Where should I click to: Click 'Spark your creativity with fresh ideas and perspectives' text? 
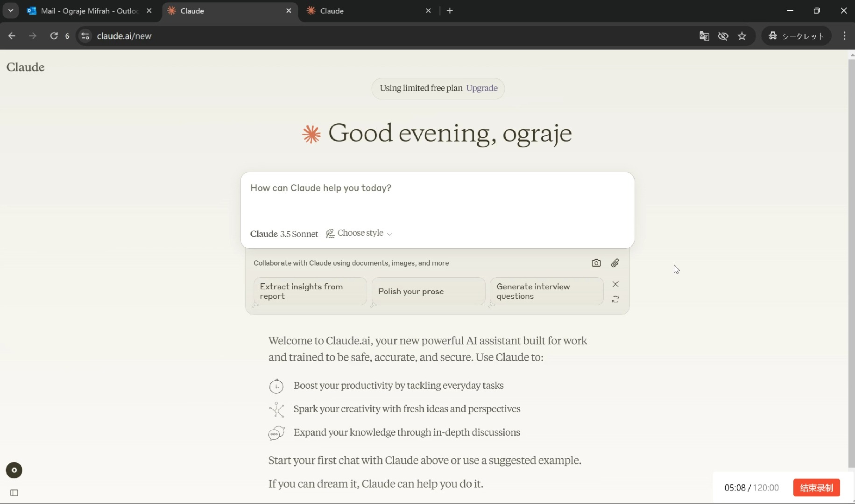407,409
